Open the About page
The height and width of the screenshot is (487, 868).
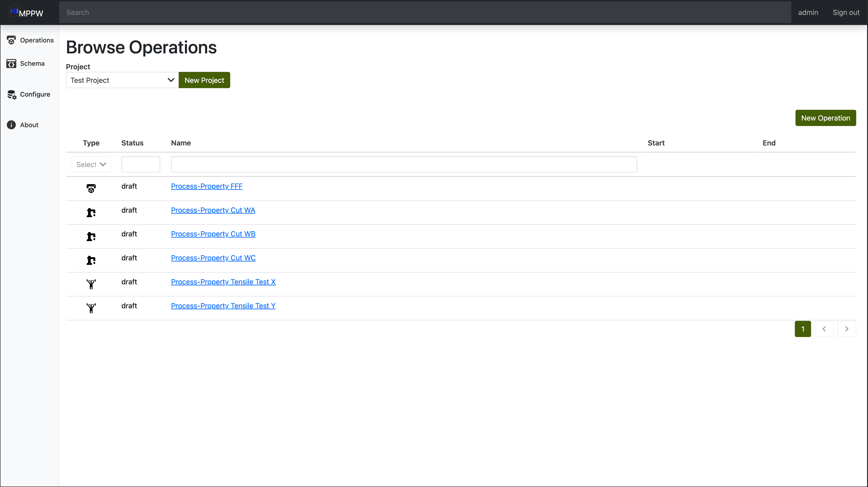(x=23, y=125)
